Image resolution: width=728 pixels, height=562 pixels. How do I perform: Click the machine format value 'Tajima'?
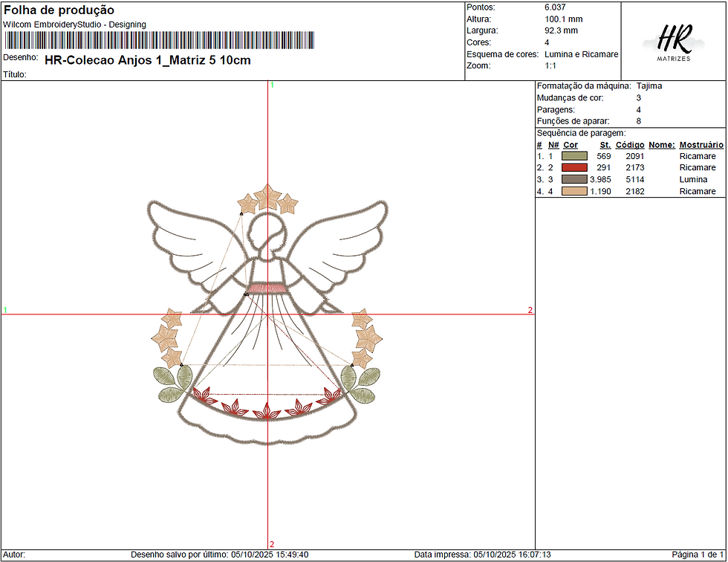(649, 86)
